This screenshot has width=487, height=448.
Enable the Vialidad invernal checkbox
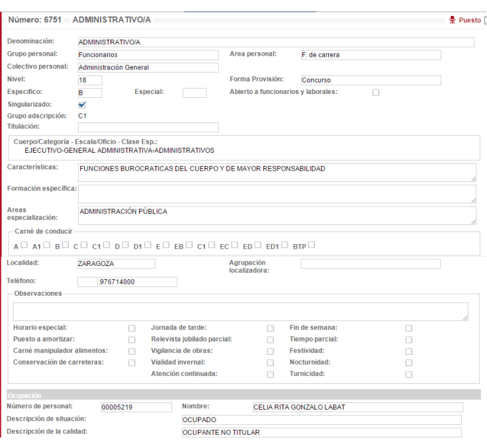coord(270,363)
